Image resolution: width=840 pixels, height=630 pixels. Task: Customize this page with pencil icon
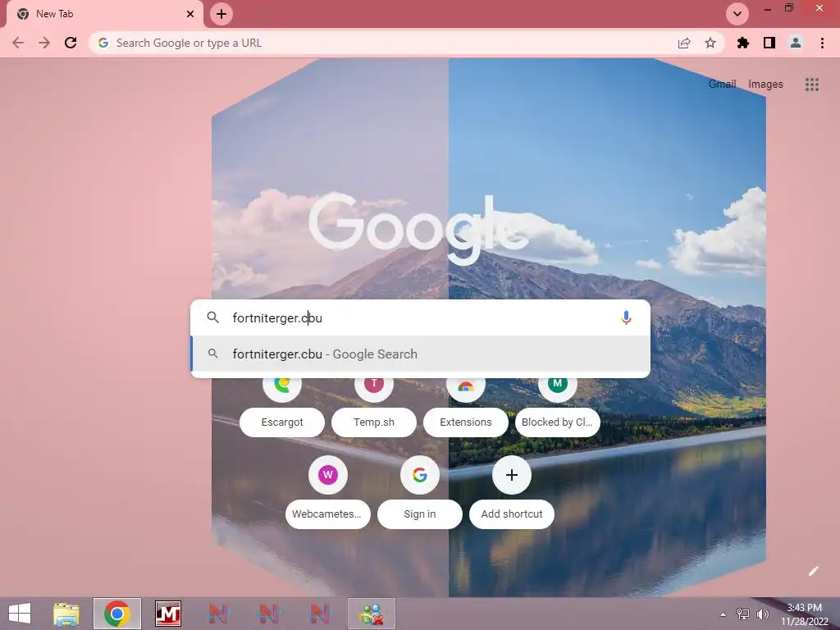813,571
